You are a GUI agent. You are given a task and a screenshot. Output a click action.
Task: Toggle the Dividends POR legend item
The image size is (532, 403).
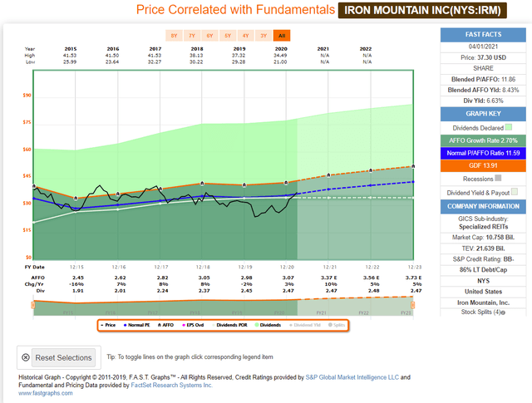coord(229,325)
